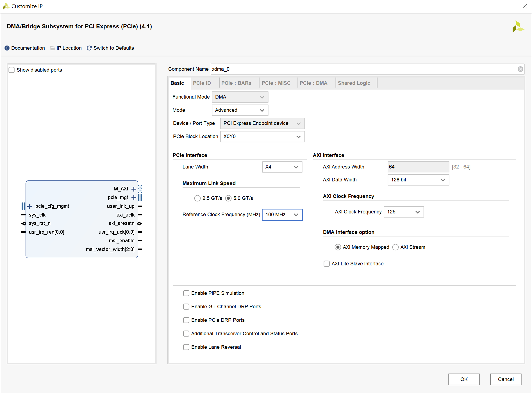This screenshot has width=532, height=394.
Task: Click the msi_enable port label
Action: coord(122,241)
